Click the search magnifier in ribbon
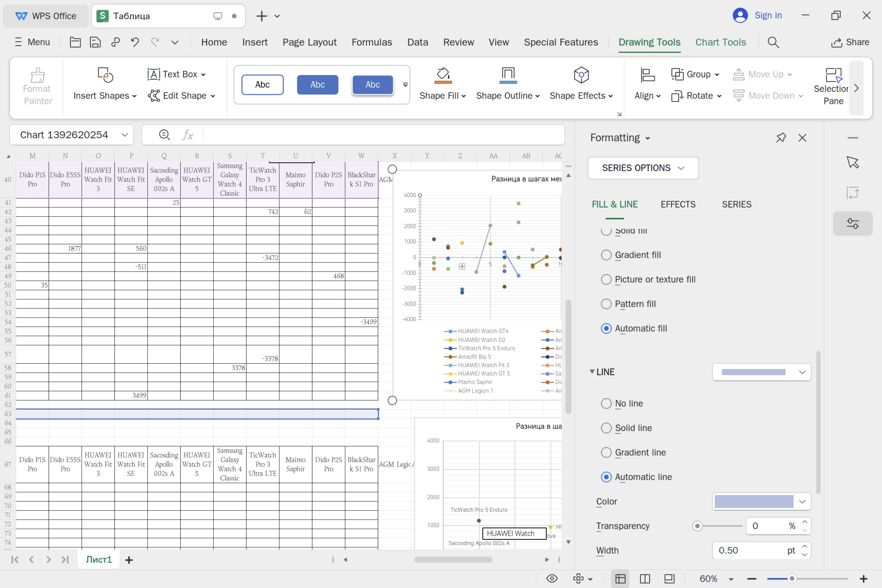The image size is (882, 588). 773,42
